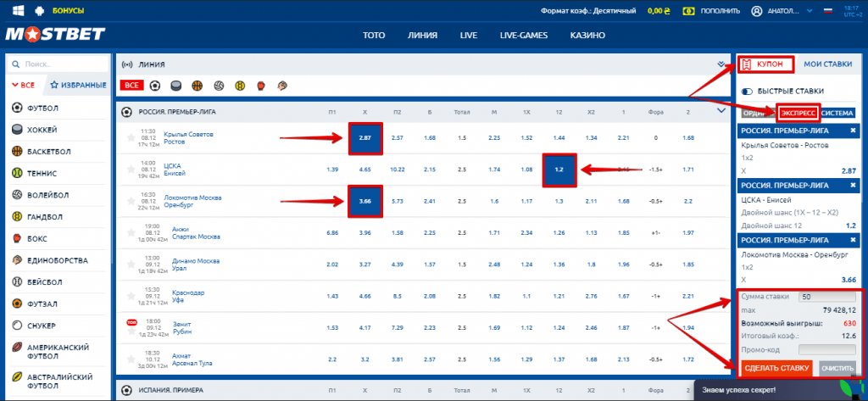Star the Зенит – Рубин match
Image resolution: width=868 pixels, height=401 pixels.
tap(131, 331)
